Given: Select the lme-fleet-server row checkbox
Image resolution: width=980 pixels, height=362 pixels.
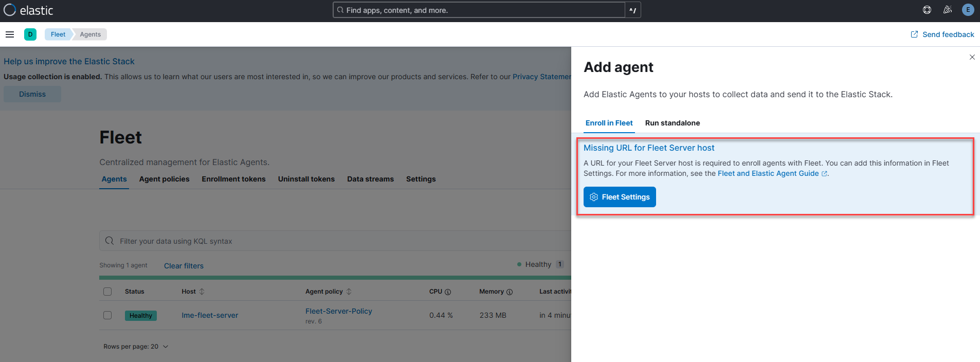Looking at the screenshot, I should (107, 315).
